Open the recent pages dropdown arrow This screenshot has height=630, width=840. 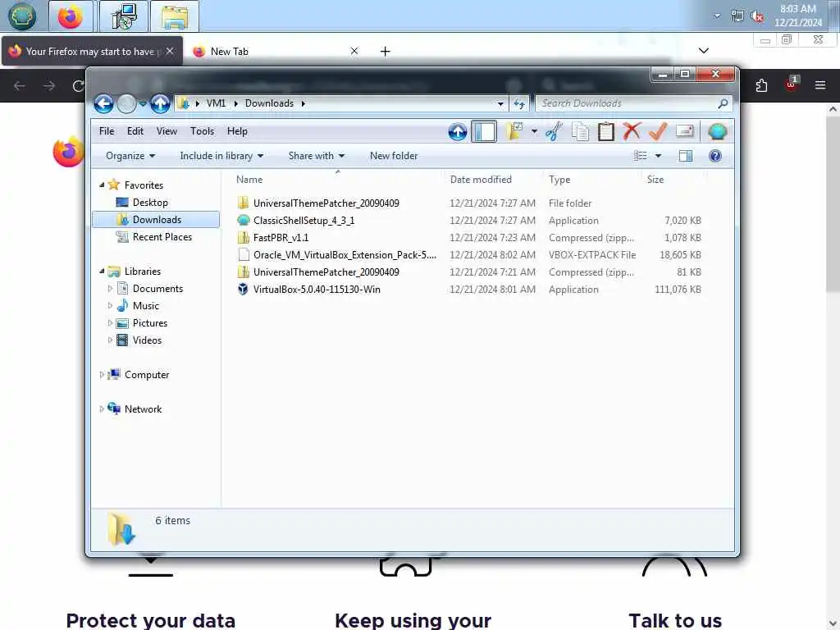143,104
